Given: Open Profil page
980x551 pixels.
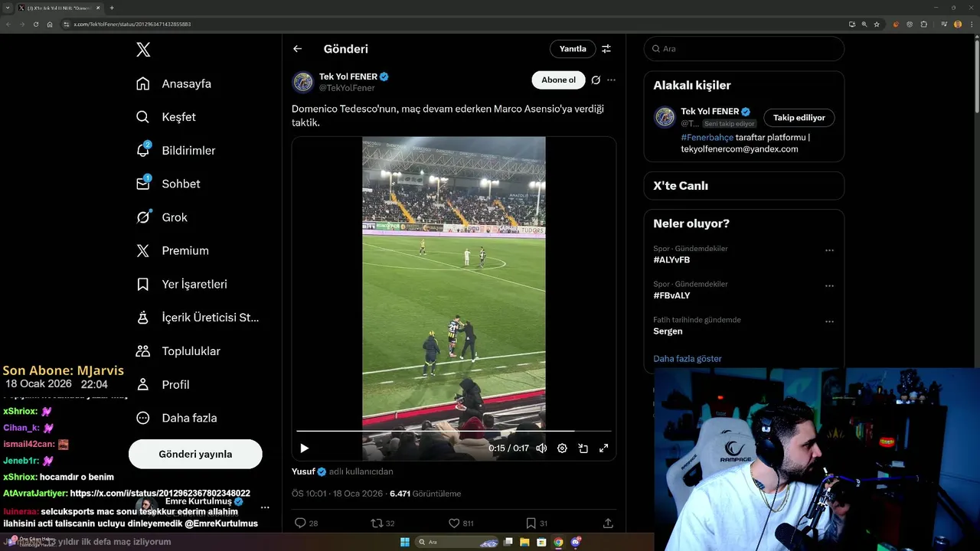Looking at the screenshot, I should [162, 384].
